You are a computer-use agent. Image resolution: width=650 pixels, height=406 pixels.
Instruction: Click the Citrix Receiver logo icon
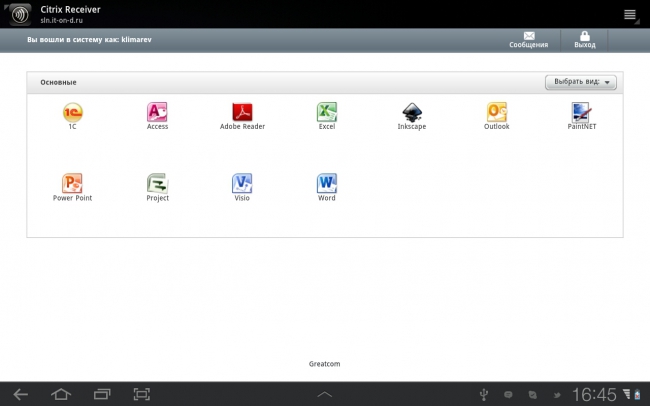(20, 15)
